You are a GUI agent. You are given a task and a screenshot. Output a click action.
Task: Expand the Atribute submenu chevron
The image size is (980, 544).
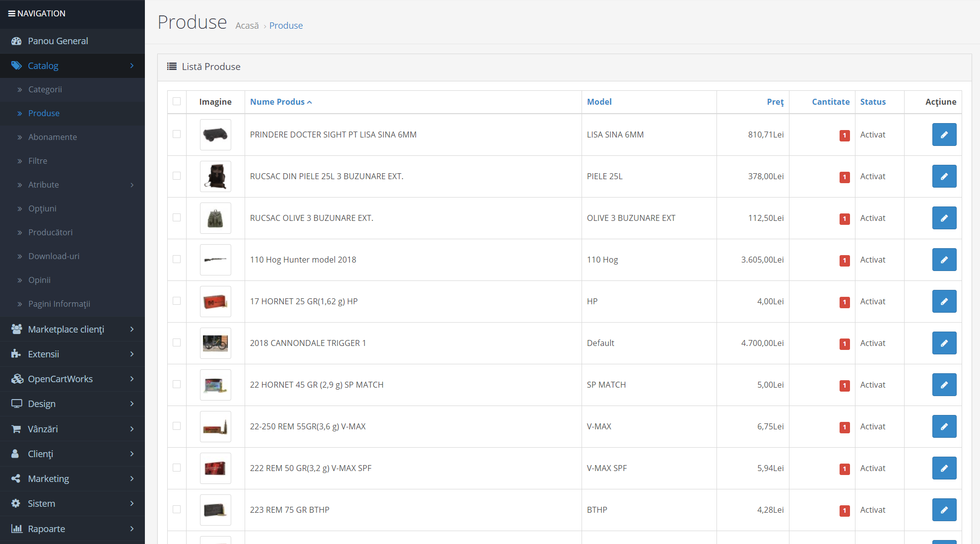[x=132, y=185]
